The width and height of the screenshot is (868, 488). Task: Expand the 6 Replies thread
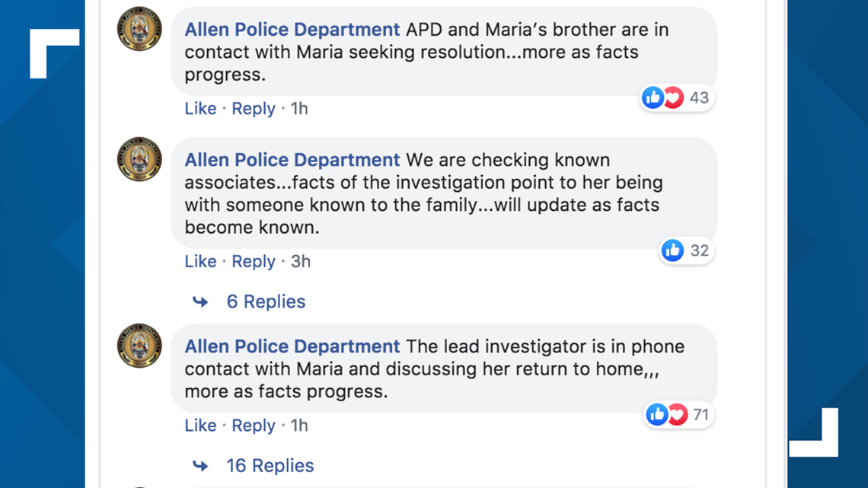266,301
